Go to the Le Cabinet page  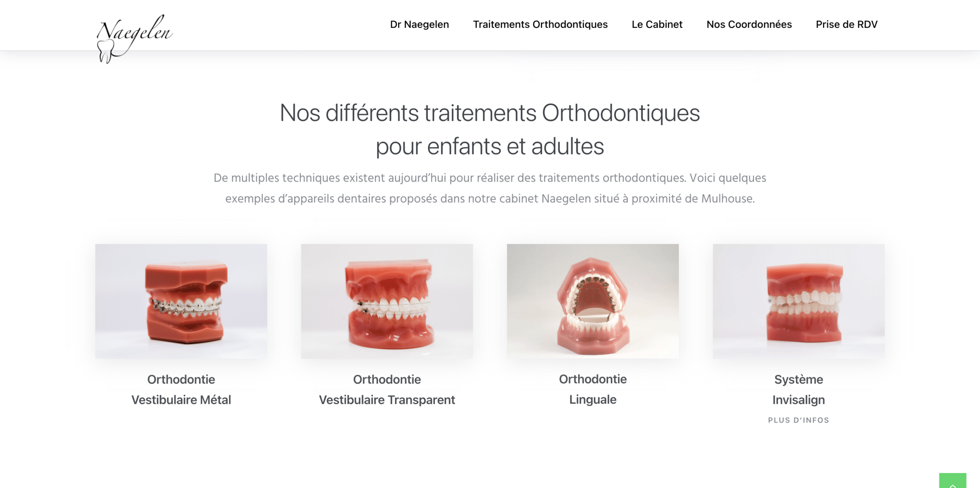tap(657, 24)
